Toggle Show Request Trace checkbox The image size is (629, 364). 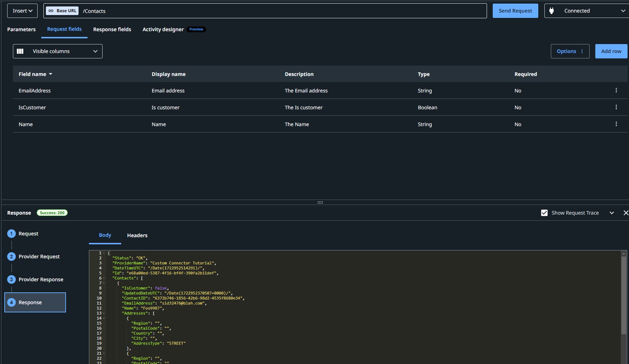click(x=544, y=213)
